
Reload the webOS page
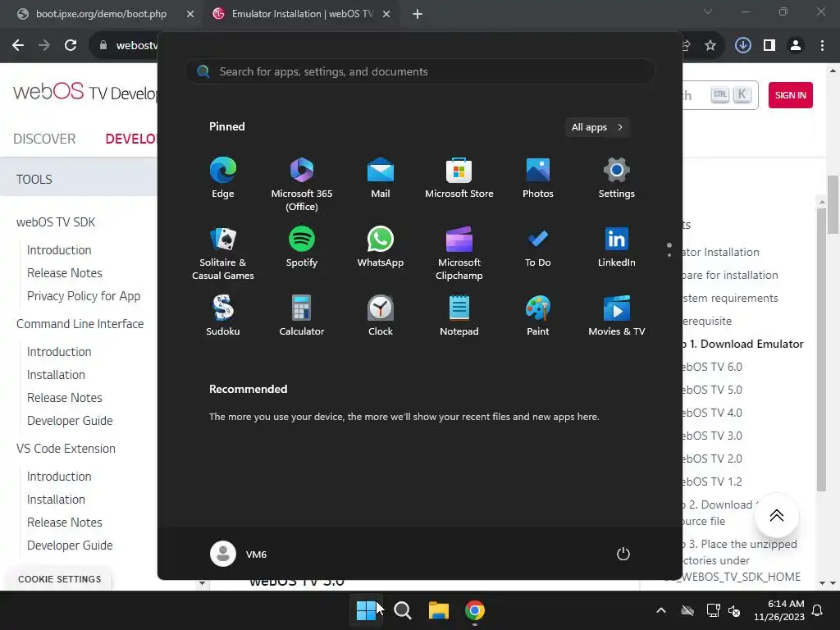pyautogui.click(x=71, y=46)
